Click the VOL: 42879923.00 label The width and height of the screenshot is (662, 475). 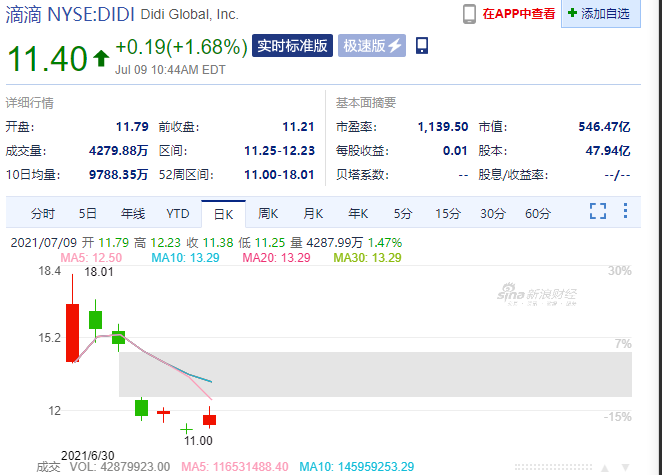click(120, 467)
